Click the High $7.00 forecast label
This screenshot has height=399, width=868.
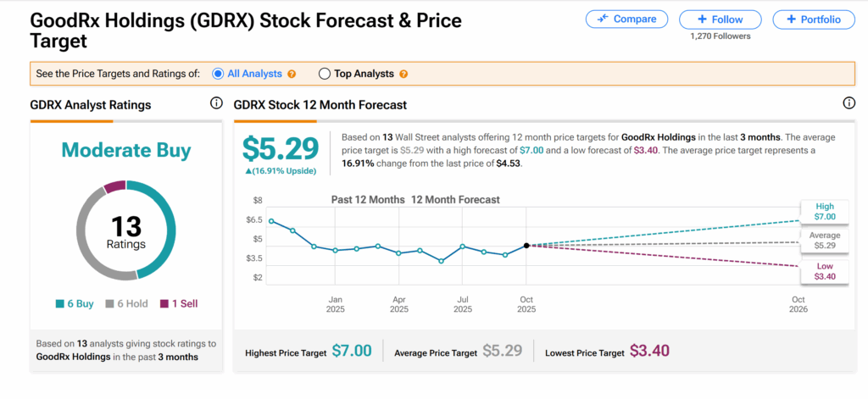825,213
